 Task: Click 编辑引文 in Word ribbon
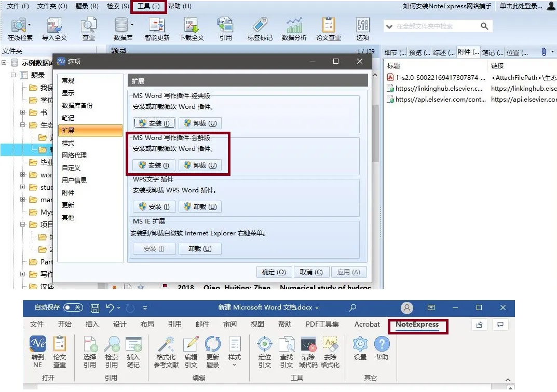point(191,352)
